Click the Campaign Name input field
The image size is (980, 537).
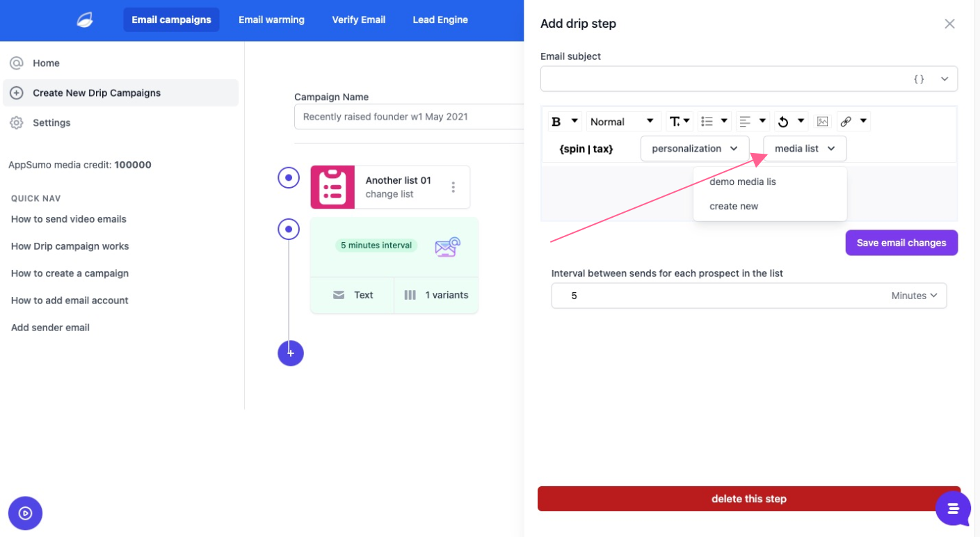coord(410,117)
